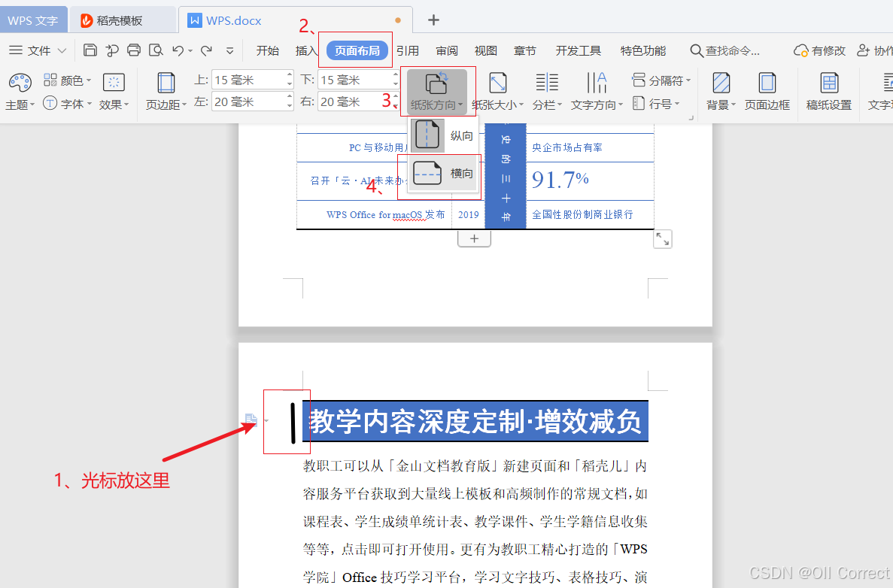Viewport: 893px width, 588px height.
Task: Decrease left margin with stepper down arrow
Action: (x=290, y=107)
